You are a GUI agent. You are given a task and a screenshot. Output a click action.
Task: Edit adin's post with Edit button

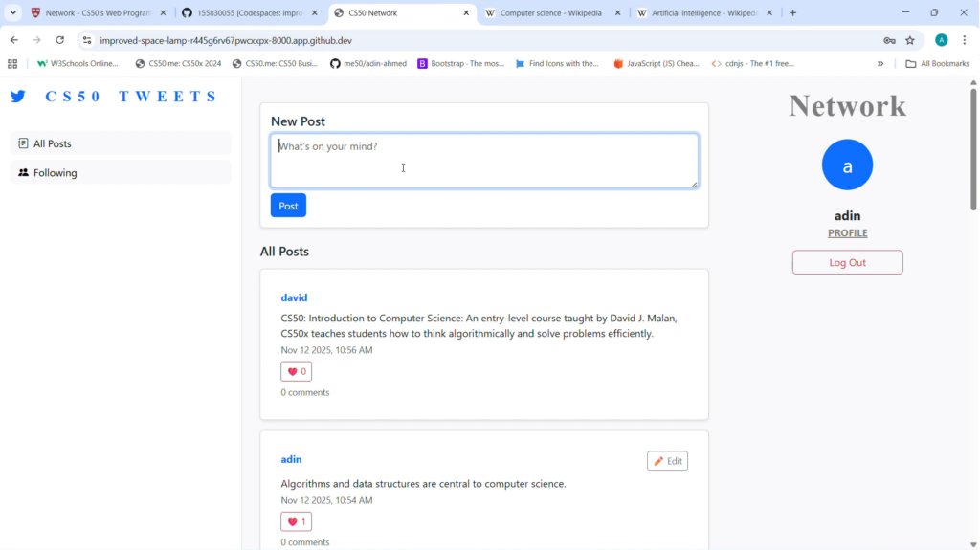tap(667, 461)
